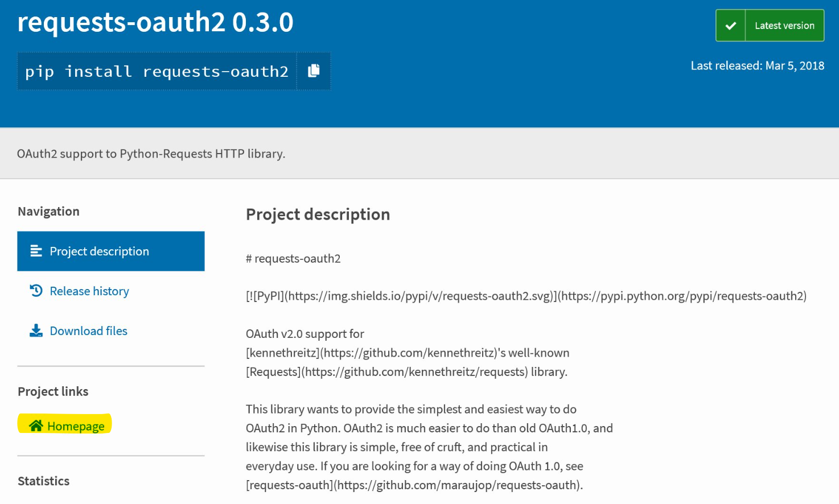Click the line starting 'everyday use. If you are looking'
This screenshot has height=504, width=839.
(414, 466)
